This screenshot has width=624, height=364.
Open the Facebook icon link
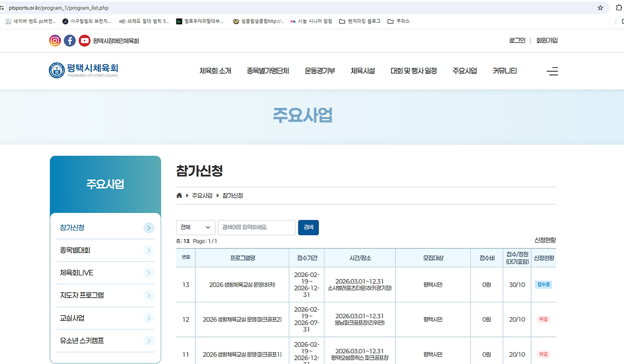(70, 41)
